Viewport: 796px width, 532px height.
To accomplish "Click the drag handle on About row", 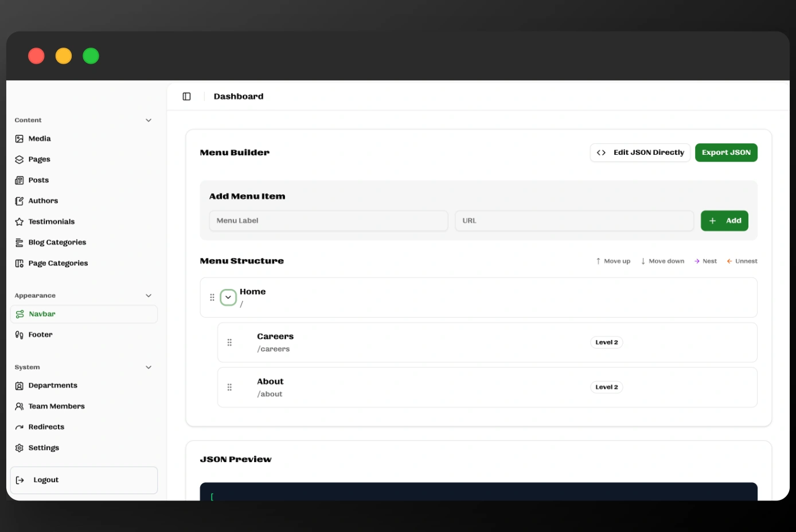I will coord(229,388).
